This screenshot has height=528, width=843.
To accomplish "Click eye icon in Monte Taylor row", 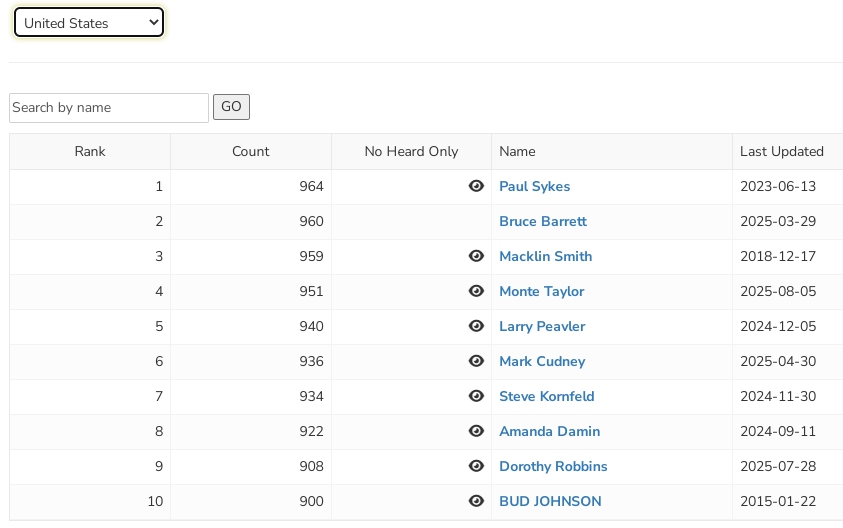I will coord(476,291).
